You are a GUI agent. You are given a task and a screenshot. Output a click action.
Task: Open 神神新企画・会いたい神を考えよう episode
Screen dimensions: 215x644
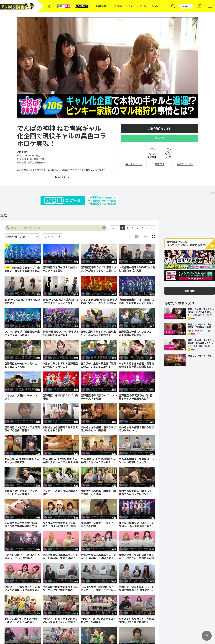point(137,546)
